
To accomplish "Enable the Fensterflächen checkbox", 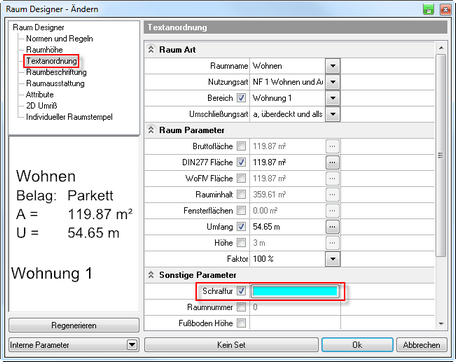I will (x=241, y=210).
